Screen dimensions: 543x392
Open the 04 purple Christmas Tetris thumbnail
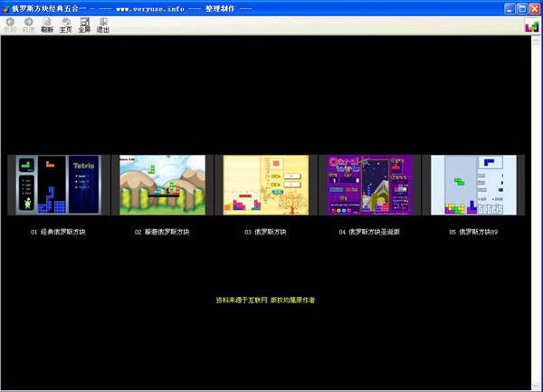(x=370, y=185)
